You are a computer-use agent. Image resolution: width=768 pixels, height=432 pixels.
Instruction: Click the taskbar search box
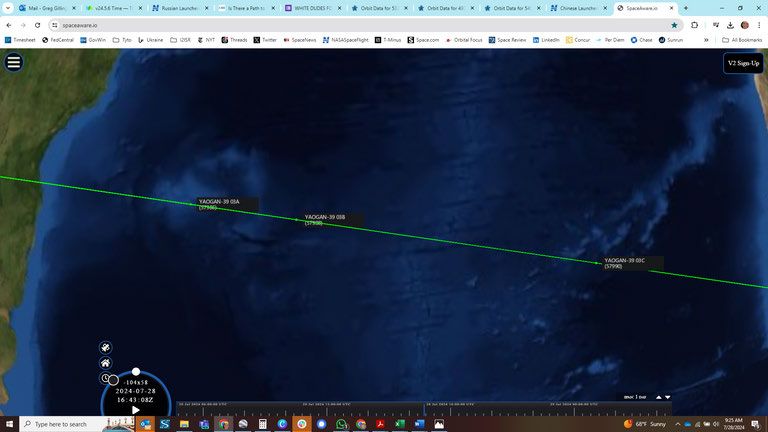[x=77, y=424]
